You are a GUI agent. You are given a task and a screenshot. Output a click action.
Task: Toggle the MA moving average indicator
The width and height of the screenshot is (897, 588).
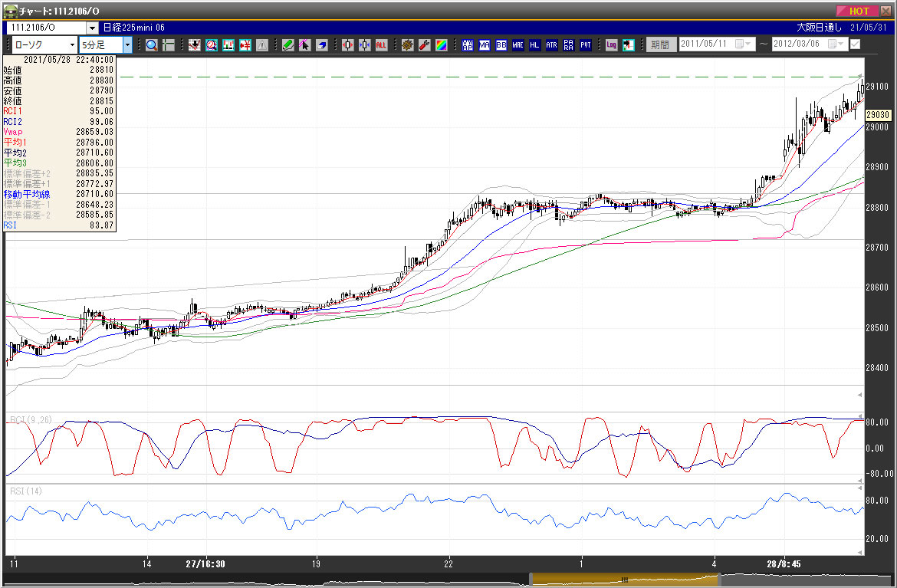(484, 44)
